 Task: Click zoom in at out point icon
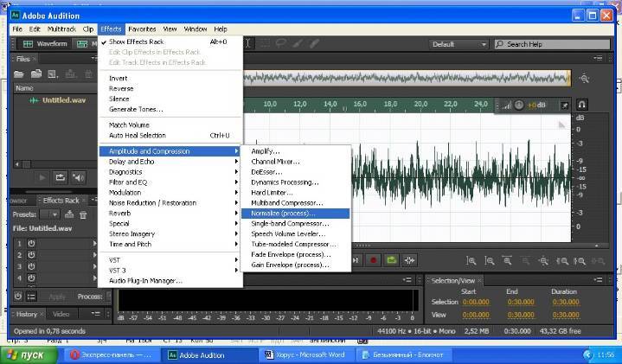click(580, 261)
